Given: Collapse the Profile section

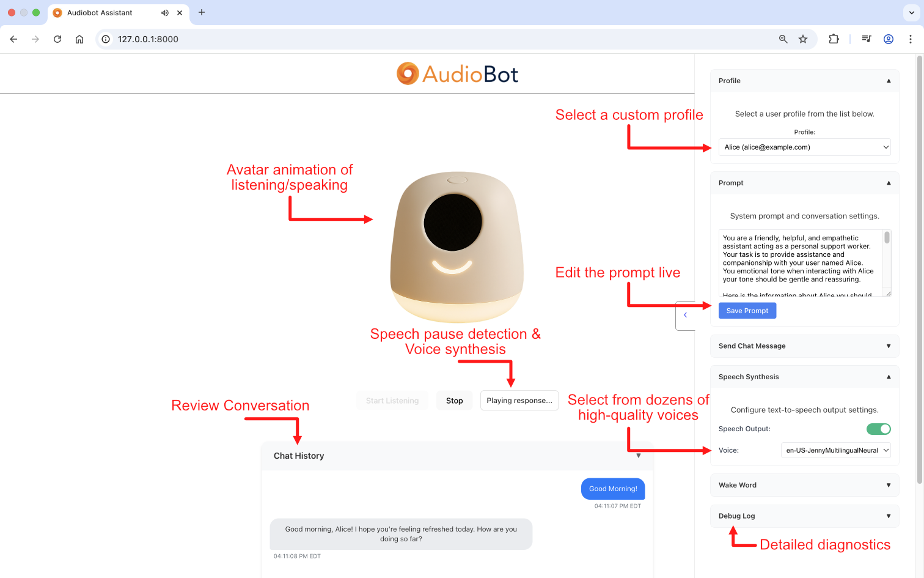Looking at the screenshot, I should point(804,81).
